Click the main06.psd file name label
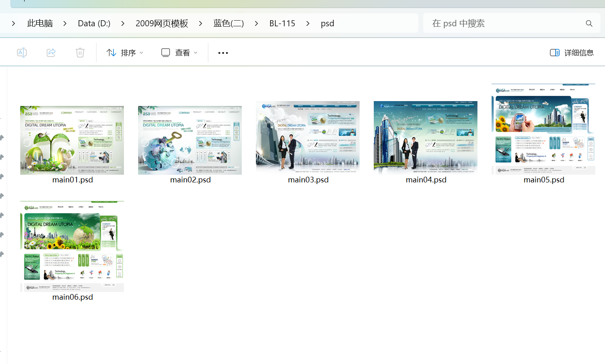Image resolution: width=605 pixels, height=364 pixels. [72, 297]
